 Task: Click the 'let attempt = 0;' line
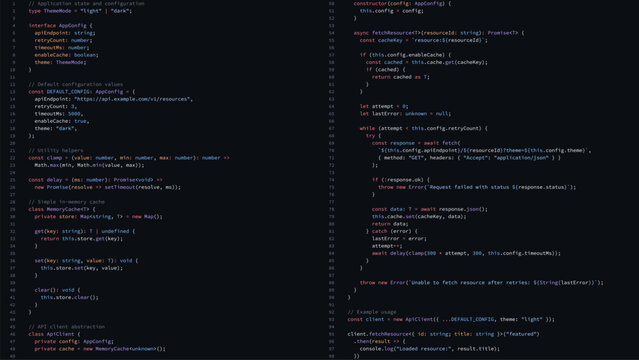pyautogui.click(x=384, y=106)
